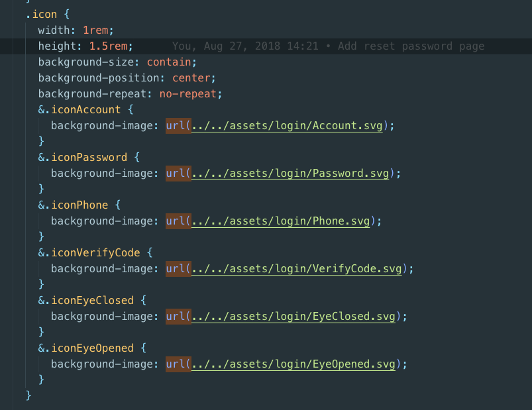The image size is (532, 410).
Task: Click background-image property in the iconPhone block
Action: (102, 221)
